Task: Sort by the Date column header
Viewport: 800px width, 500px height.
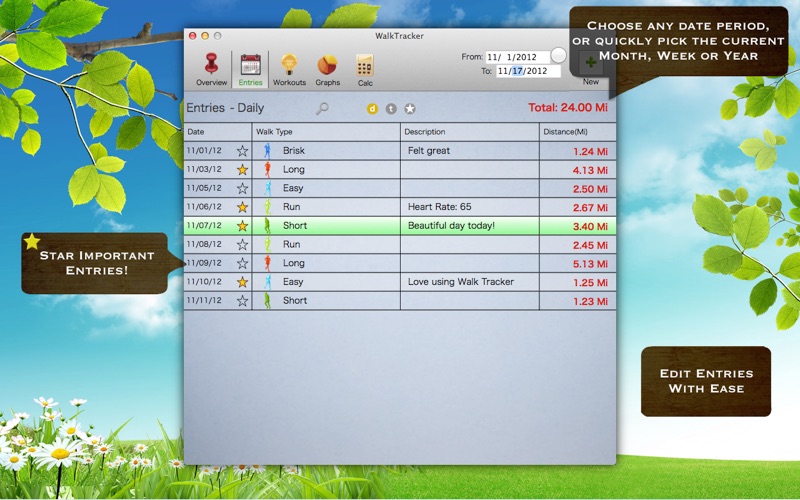Action: point(218,132)
